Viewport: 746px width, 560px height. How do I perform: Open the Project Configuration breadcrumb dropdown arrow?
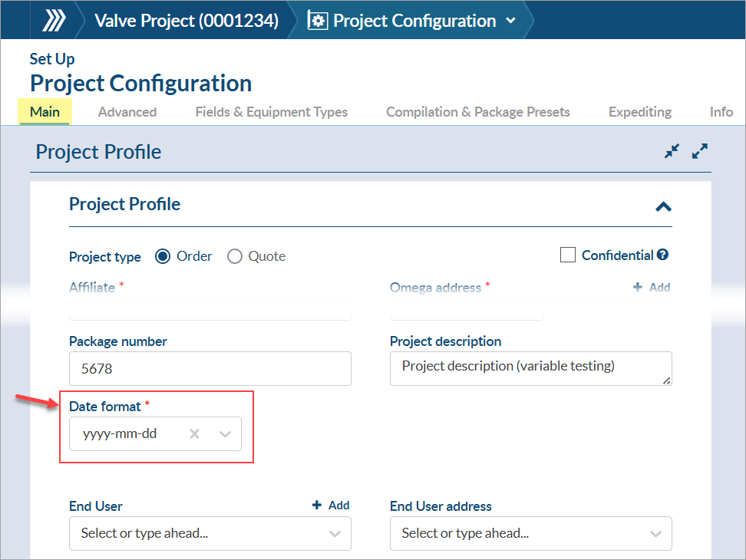511,21
